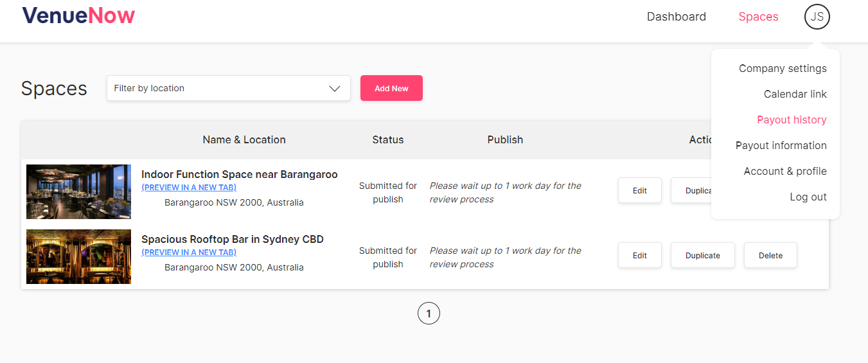Open the Spaces nav item
The width and height of the screenshot is (868, 363).
click(x=758, y=17)
